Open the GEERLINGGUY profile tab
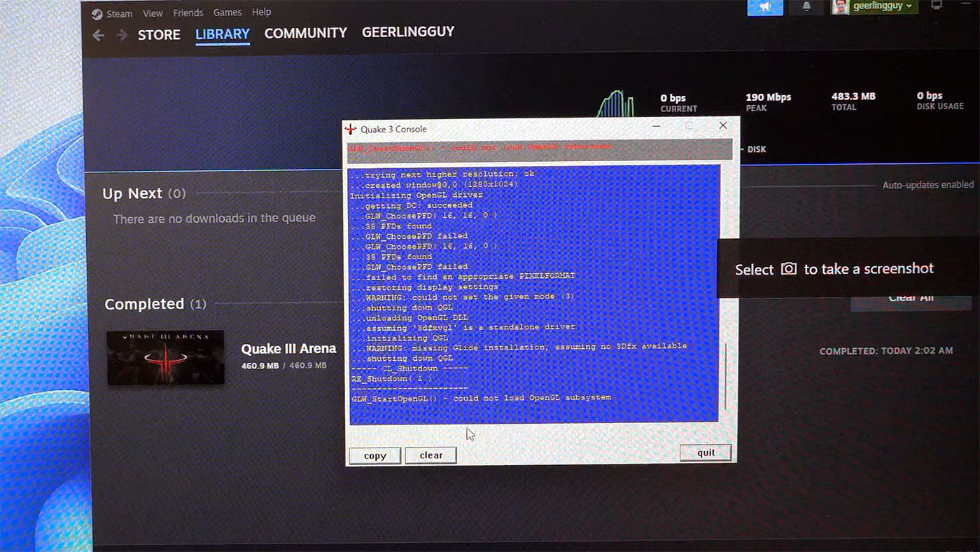Screen dimensions: 980x552 (x=408, y=32)
